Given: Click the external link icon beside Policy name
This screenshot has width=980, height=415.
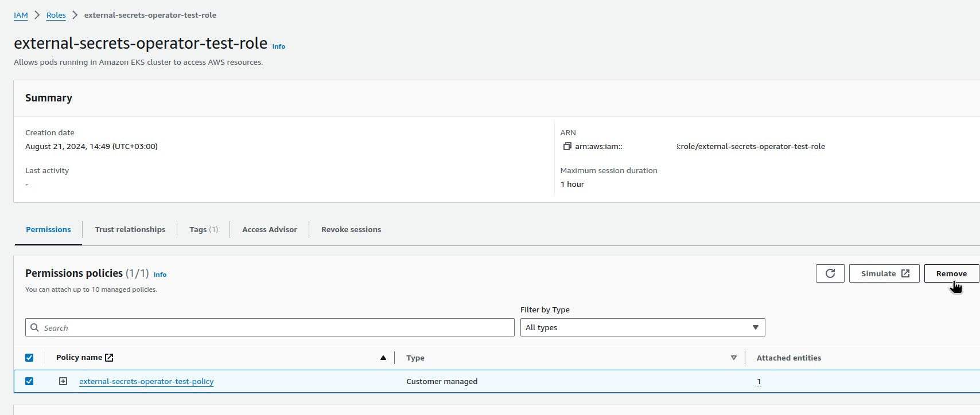Looking at the screenshot, I should tap(109, 358).
